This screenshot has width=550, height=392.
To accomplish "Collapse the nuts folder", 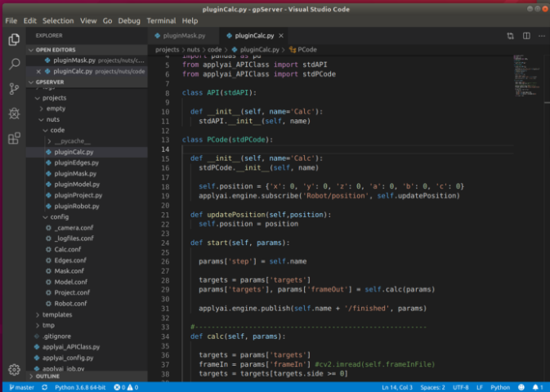I will pyautogui.click(x=87, y=119).
